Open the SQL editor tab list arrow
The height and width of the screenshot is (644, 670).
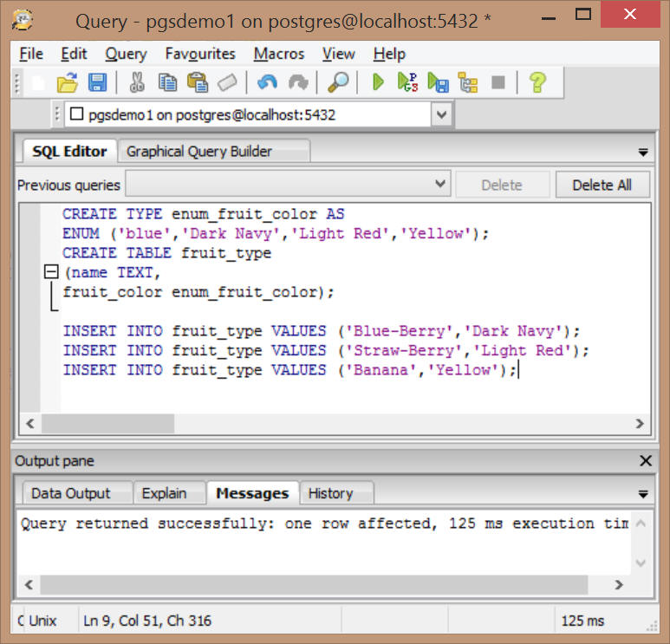pos(643,153)
